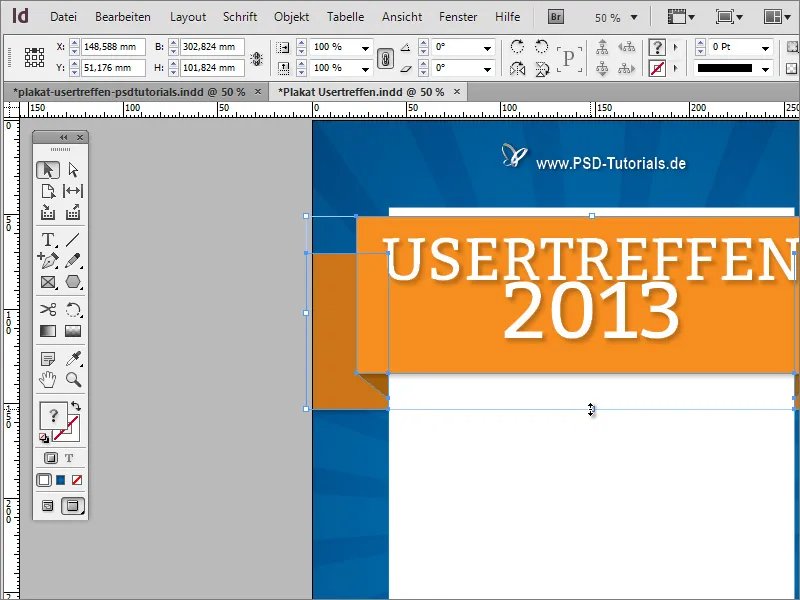Viewport: 800px width, 600px height.
Task: Open Adobe Bridge with the Br button
Action: pos(556,17)
